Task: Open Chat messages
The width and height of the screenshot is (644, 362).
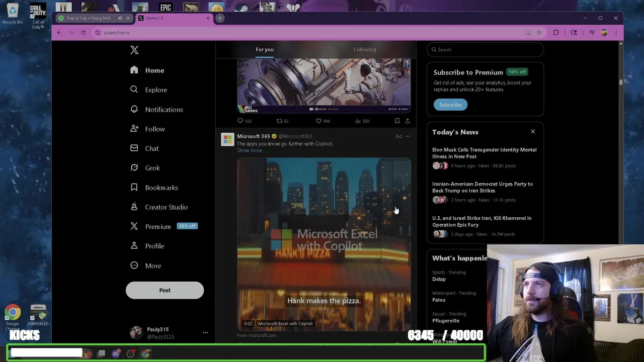Action: pyautogui.click(x=144, y=148)
